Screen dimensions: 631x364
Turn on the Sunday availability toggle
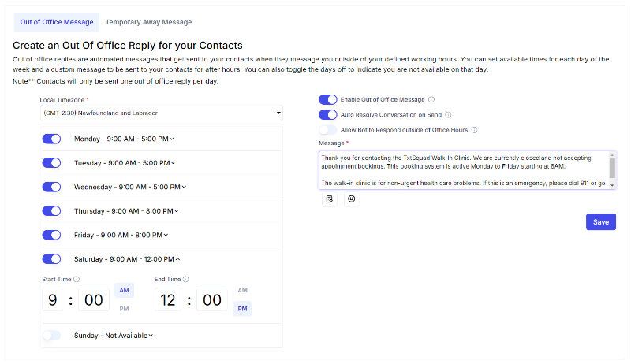coord(51,336)
